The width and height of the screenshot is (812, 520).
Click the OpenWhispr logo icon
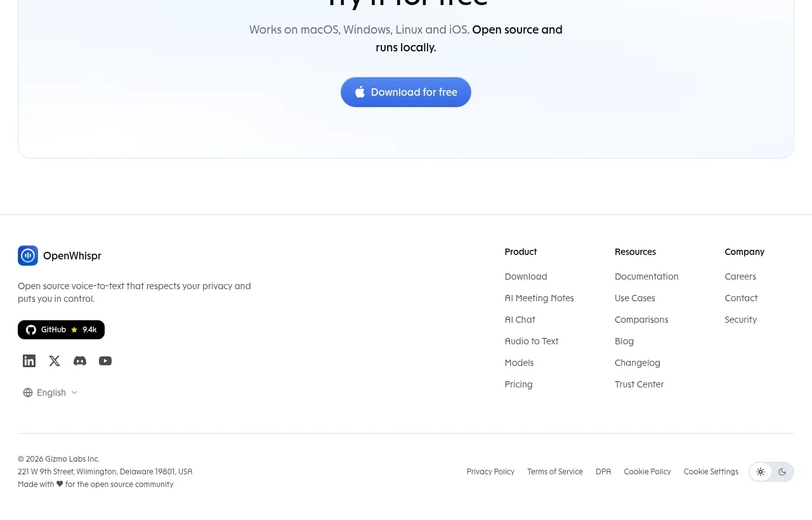coord(28,256)
